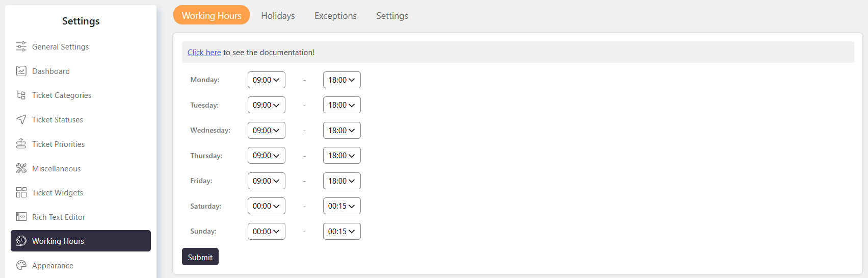Expand Wednesday end time dropdown
This screenshot has width=868, height=278.
pos(341,131)
